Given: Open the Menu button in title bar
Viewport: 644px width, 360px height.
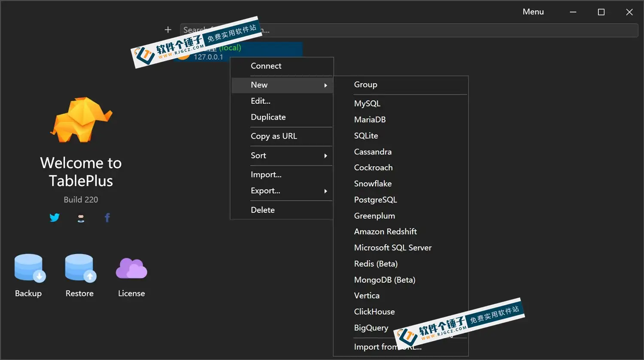Looking at the screenshot, I should pos(533,12).
